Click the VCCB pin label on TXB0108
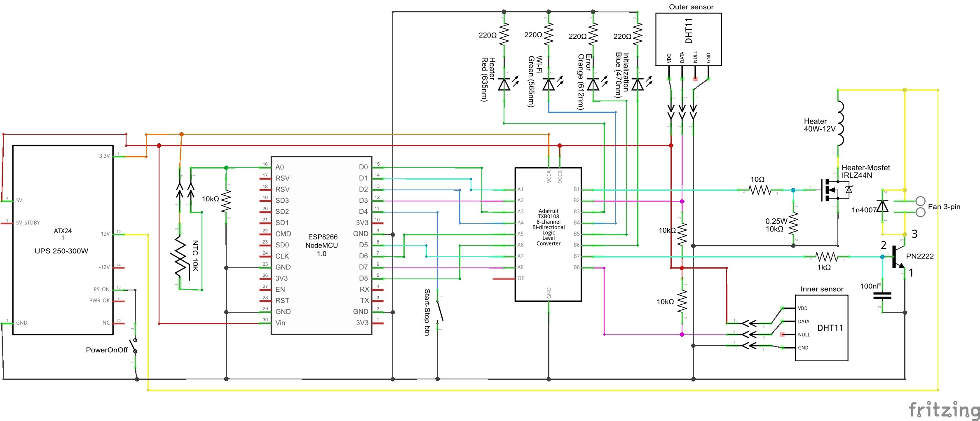 click(x=560, y=176)
